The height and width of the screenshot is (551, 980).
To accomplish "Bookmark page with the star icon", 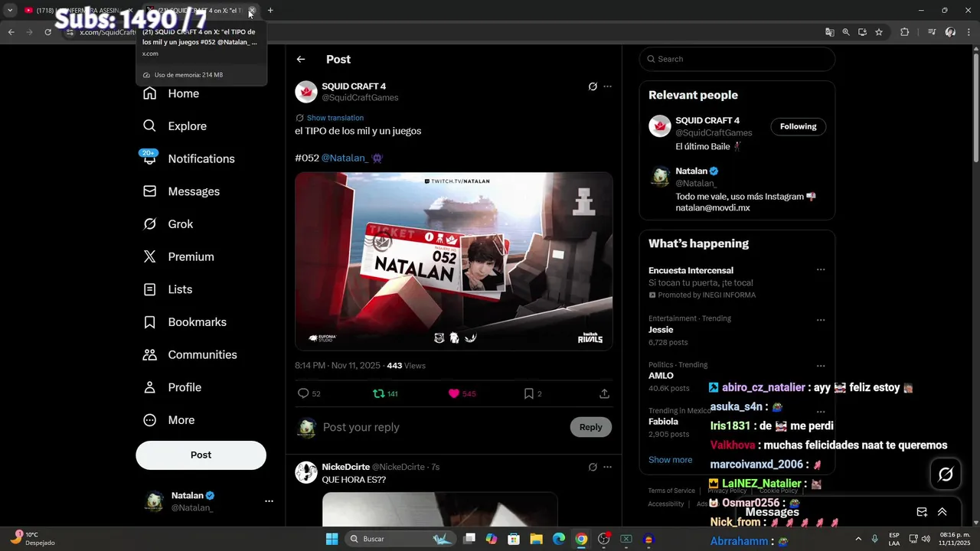I will (879, 32).
